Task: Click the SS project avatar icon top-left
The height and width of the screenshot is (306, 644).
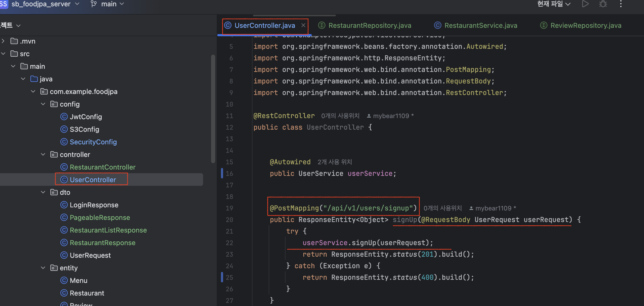Action: (x=4, y=4)
